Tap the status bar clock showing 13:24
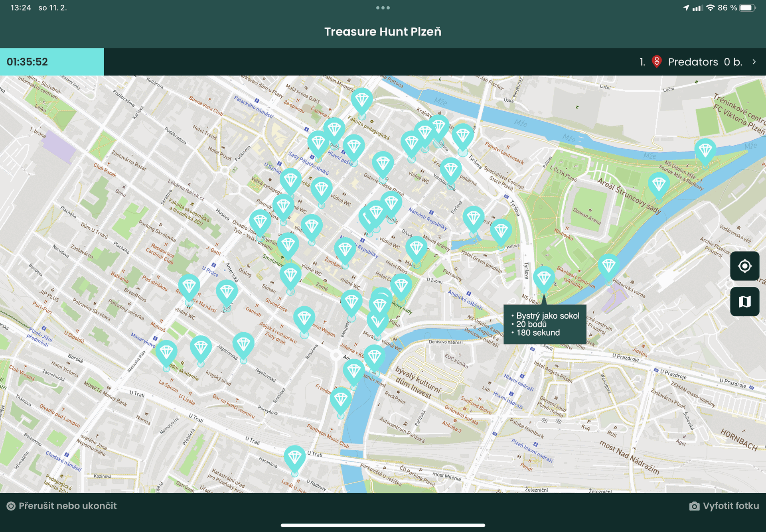The width and height of the screenshot is (766, 532). 21,8
